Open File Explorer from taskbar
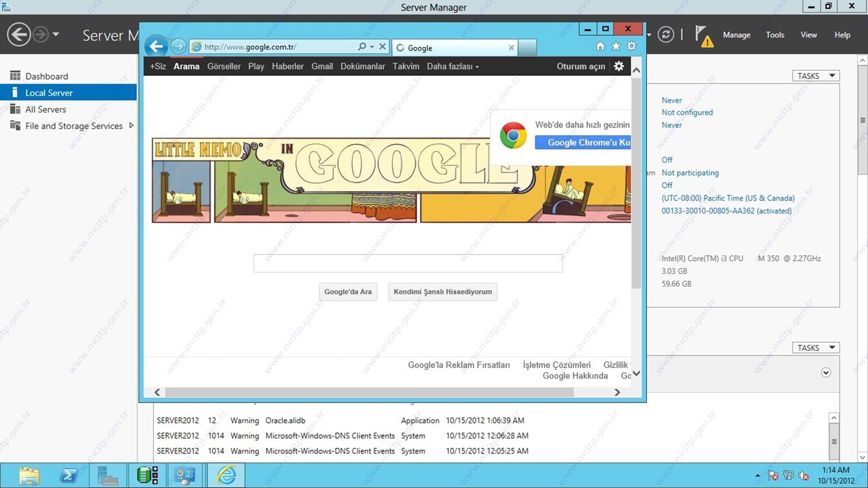Image resolution: width=868 pixels, height=488 pixels. pyautogui.click(x=29, y=476)
